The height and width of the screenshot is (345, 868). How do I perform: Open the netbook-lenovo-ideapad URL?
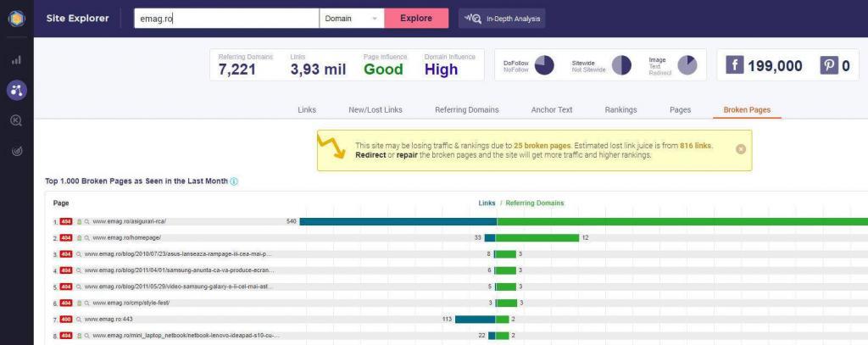[x=186, y=336]
